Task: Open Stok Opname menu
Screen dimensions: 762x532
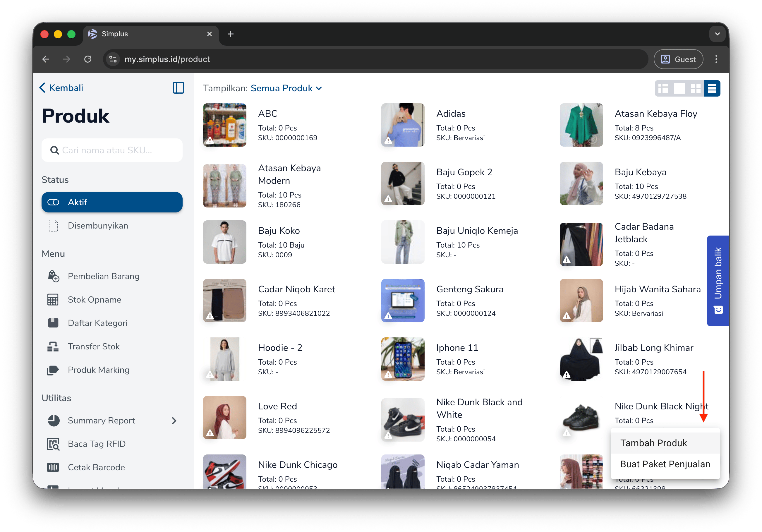Action: (95, 300)
